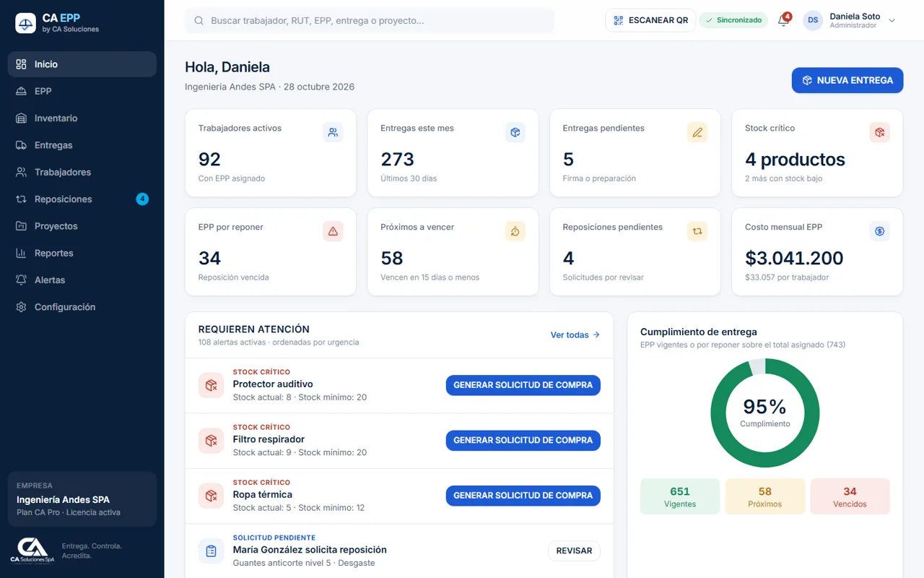
Task: Click the Trabajadores activos people icon
Action: coord(333,132)
